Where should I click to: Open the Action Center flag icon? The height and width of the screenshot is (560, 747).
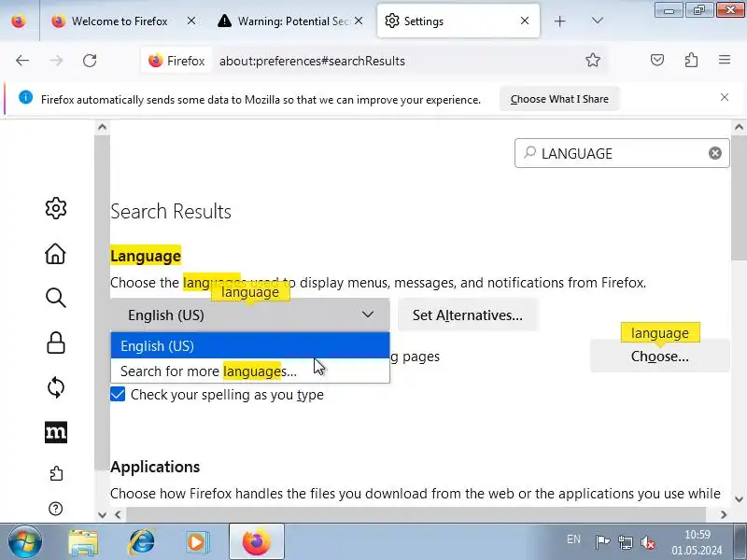pos(602,542)
